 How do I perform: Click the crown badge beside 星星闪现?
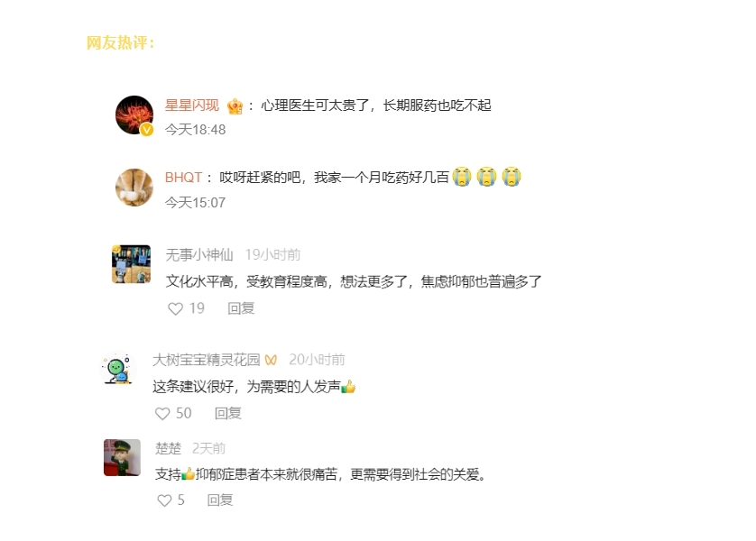click(x=235, y=106)
